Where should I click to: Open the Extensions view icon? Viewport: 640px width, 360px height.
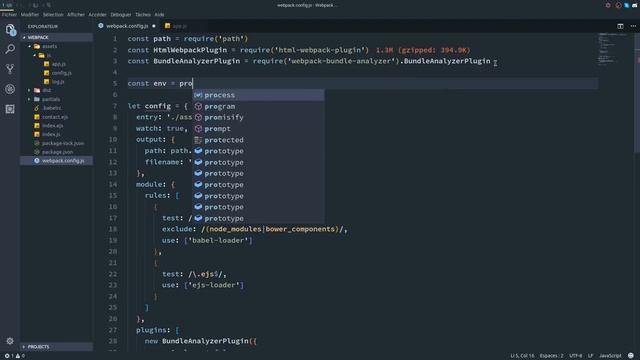tap(10, 109)
